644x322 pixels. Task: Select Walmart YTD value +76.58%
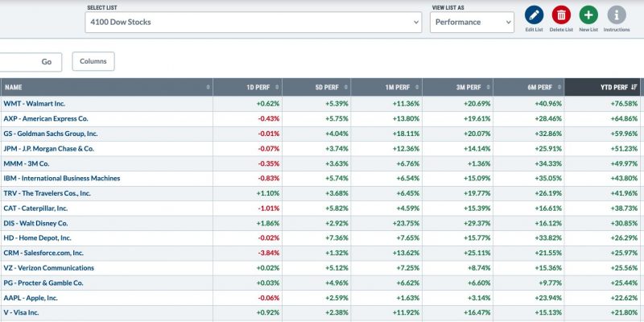tap(623, 104)
